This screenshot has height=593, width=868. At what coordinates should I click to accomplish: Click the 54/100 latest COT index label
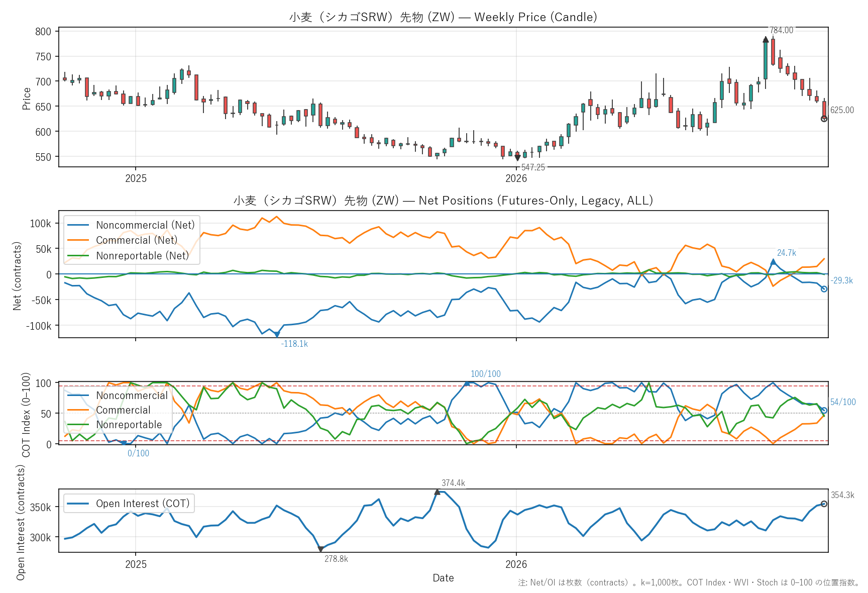[843, 402]
